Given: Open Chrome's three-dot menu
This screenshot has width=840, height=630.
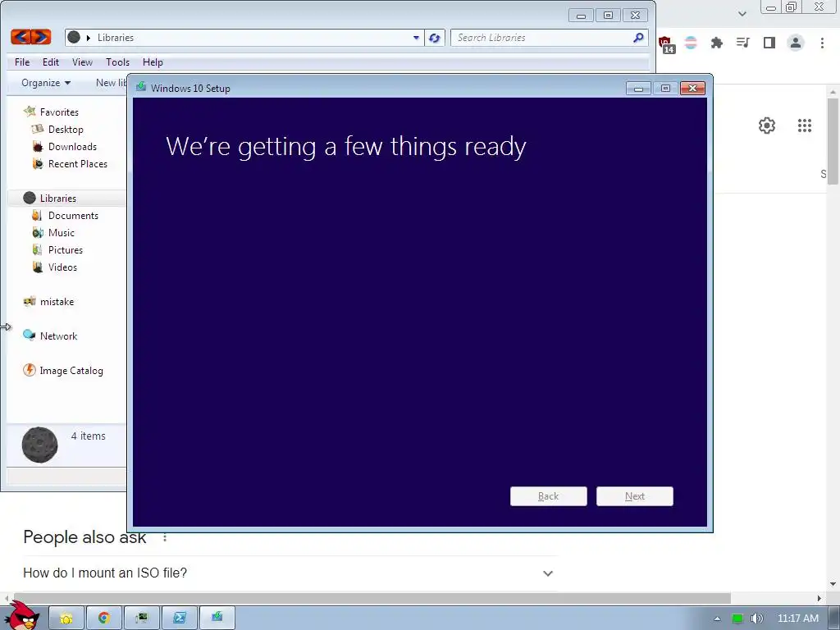Looking at the screenshot, I should pos(822,43).
